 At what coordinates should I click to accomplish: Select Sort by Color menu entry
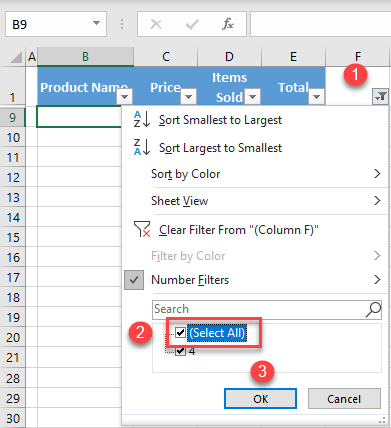coord(255,174)
